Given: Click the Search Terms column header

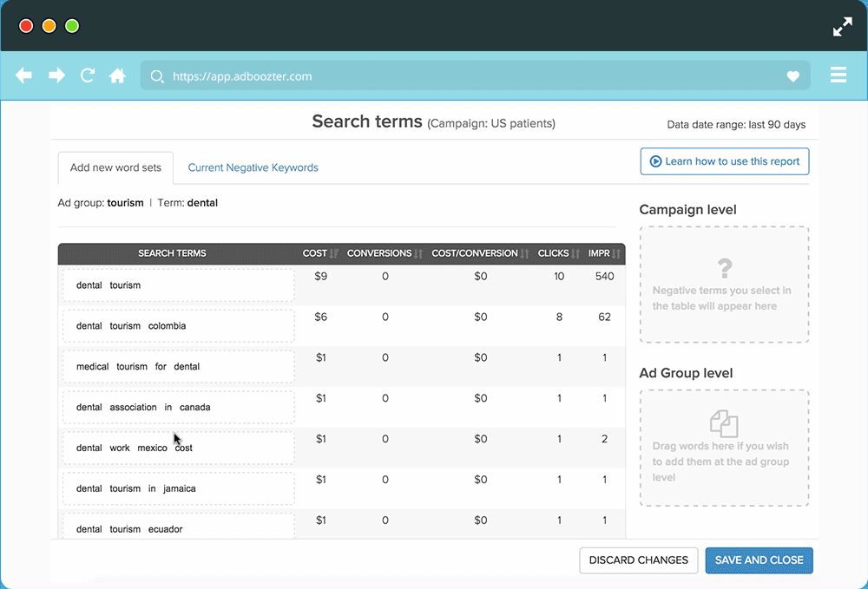Looking at the screenshot, I should [x=172, y=253].
